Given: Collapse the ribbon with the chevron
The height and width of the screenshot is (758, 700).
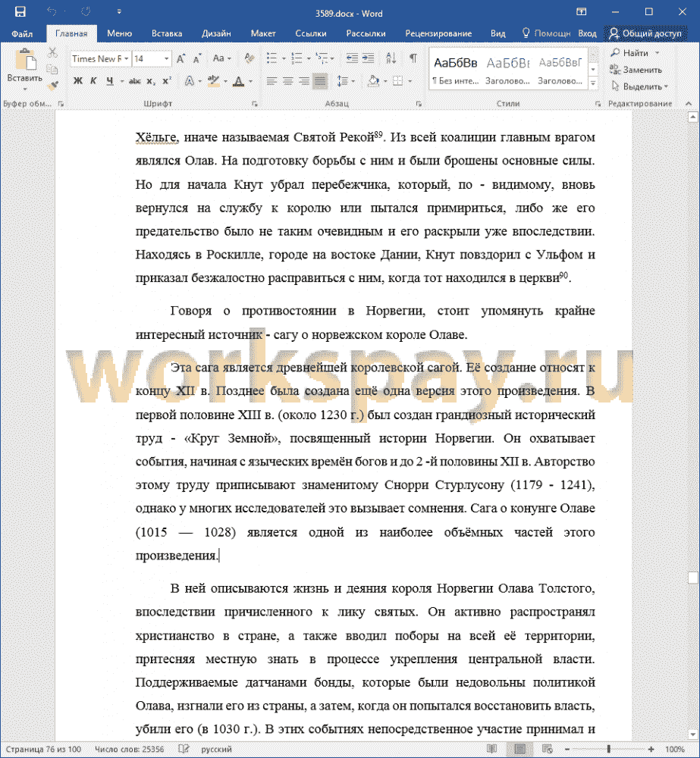Looking at the screenshot, I should [689, 103].
